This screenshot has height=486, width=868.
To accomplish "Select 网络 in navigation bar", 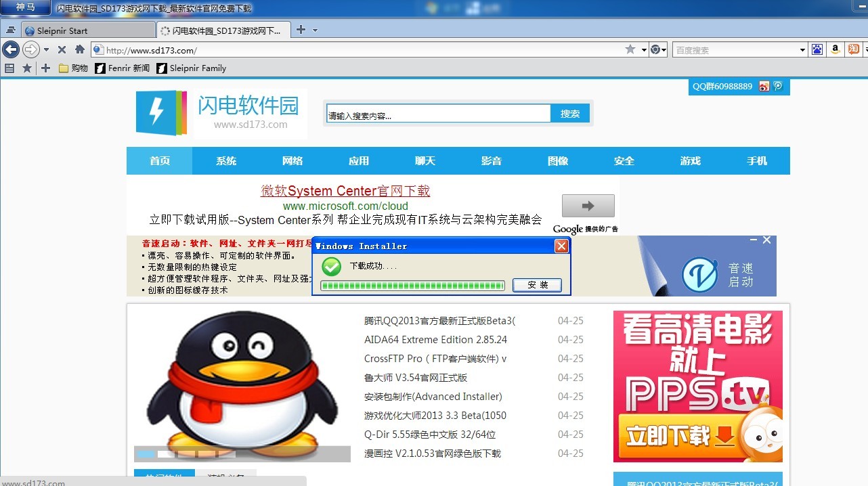I will [x=292, y=161].
